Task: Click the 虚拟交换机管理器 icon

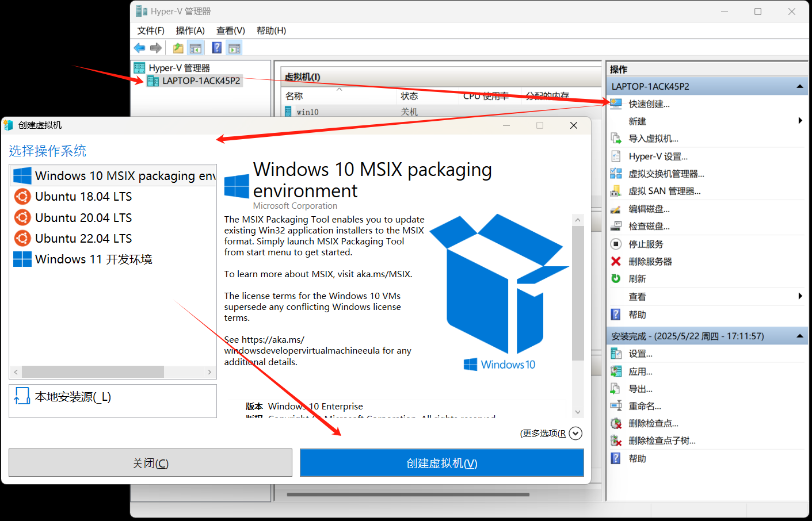Action: coord(616,174)
